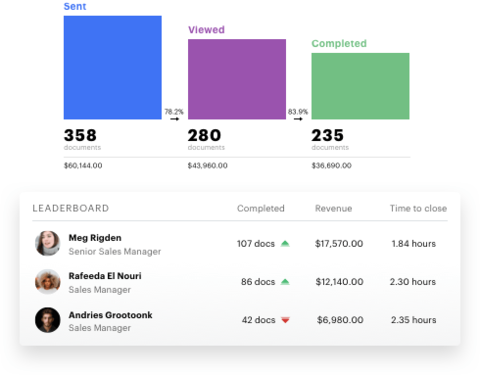Sort leaderboard by Completed column

[261, 208]
